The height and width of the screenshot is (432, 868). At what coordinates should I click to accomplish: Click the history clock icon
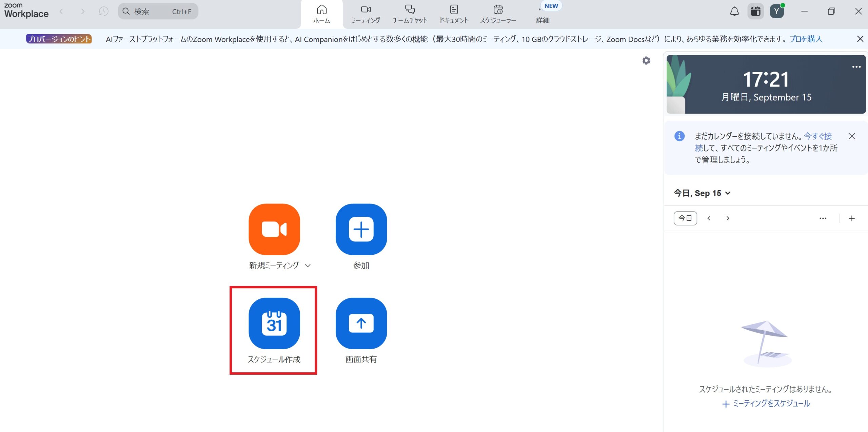point(103,12)
